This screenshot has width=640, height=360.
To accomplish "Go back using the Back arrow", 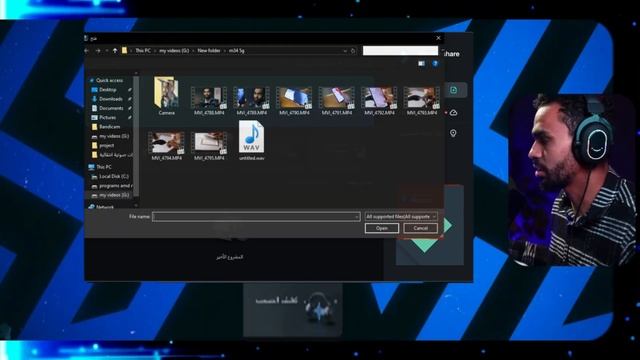I will click(87, 51).
